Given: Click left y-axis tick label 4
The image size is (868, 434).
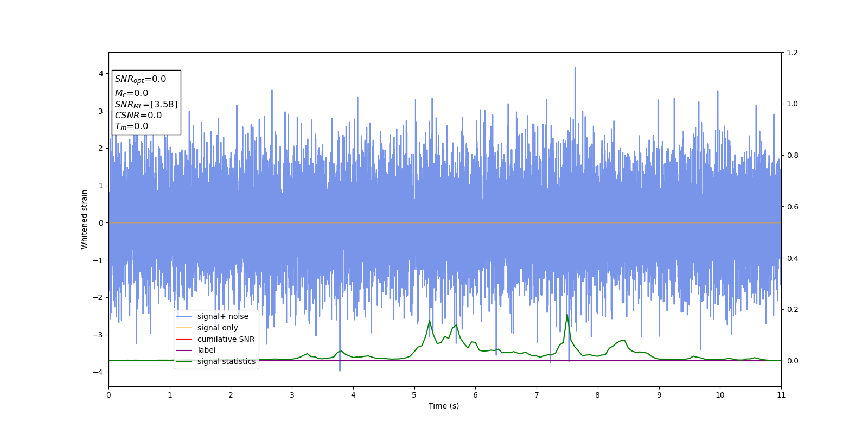Looking at the screenshot, I should point(101,74).
